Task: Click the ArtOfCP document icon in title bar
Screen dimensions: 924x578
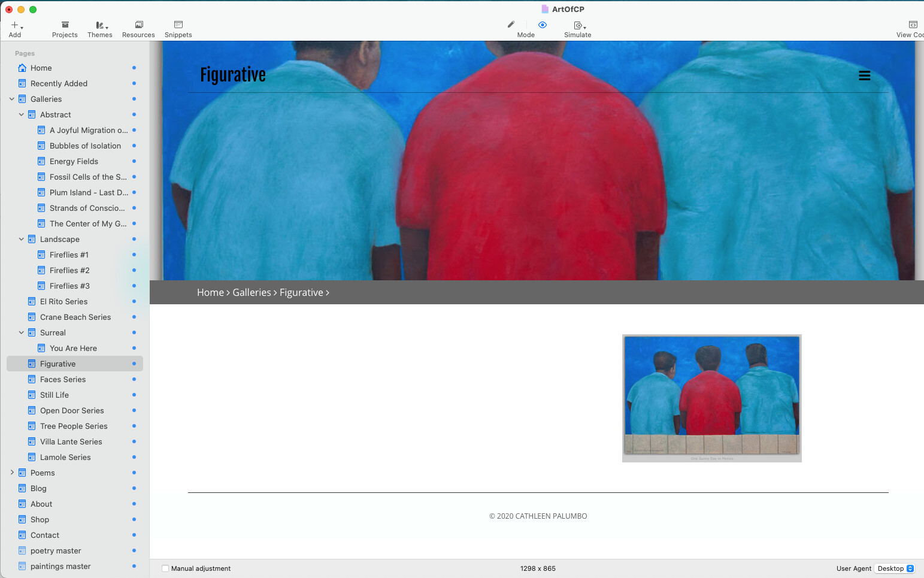Action: 545,9
